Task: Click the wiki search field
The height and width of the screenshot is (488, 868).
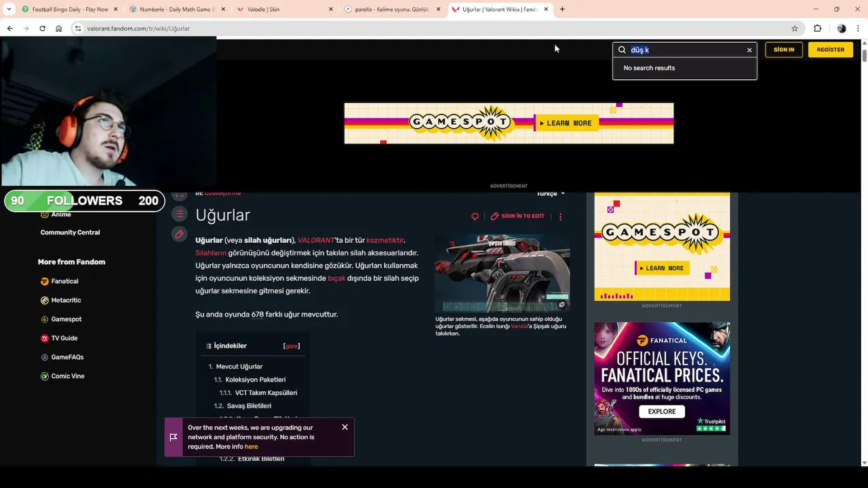Action: coord(686,49)
